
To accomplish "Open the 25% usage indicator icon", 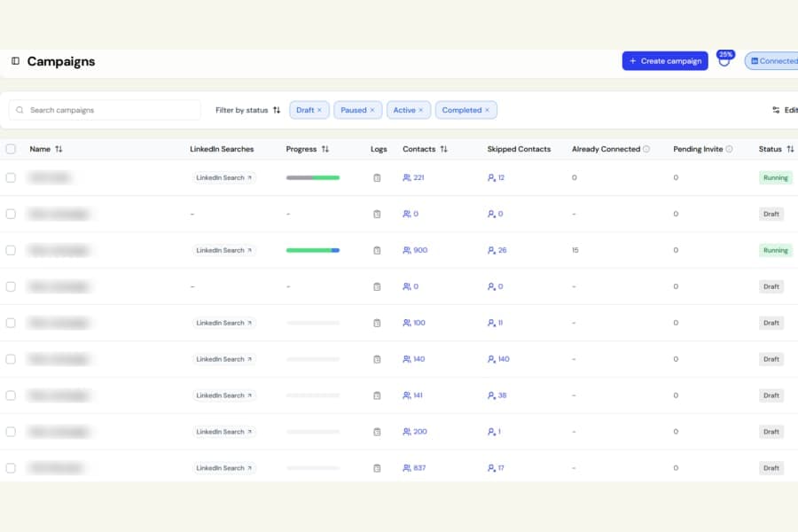I will (724, 59).
